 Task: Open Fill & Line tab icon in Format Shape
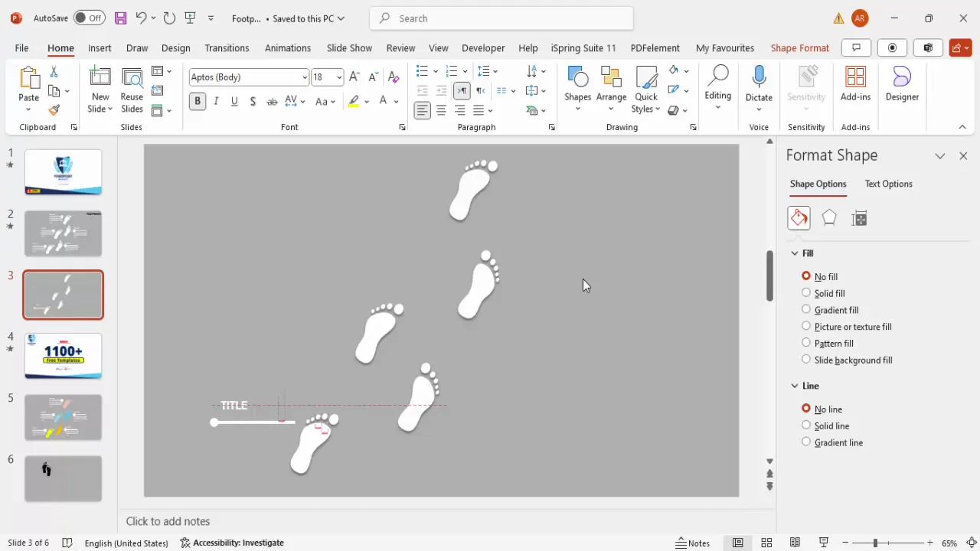click(799, 218)
